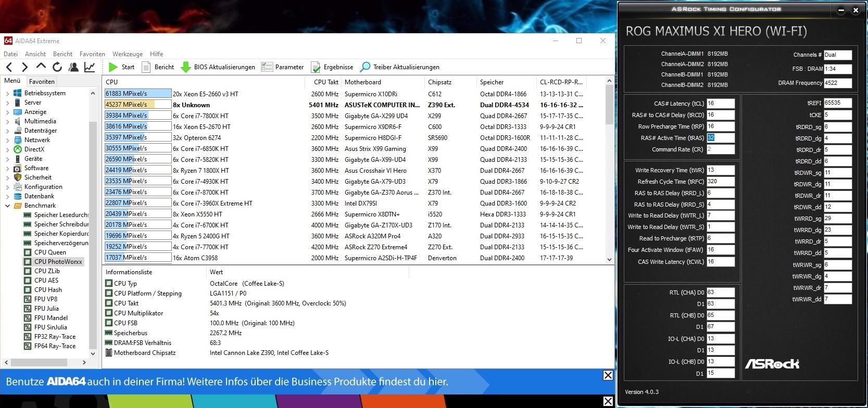The width and height of the screenshot is (868, 408).
Task: Select Speicher Lesedurchsatz benchmark item
Action: (61, 215)
